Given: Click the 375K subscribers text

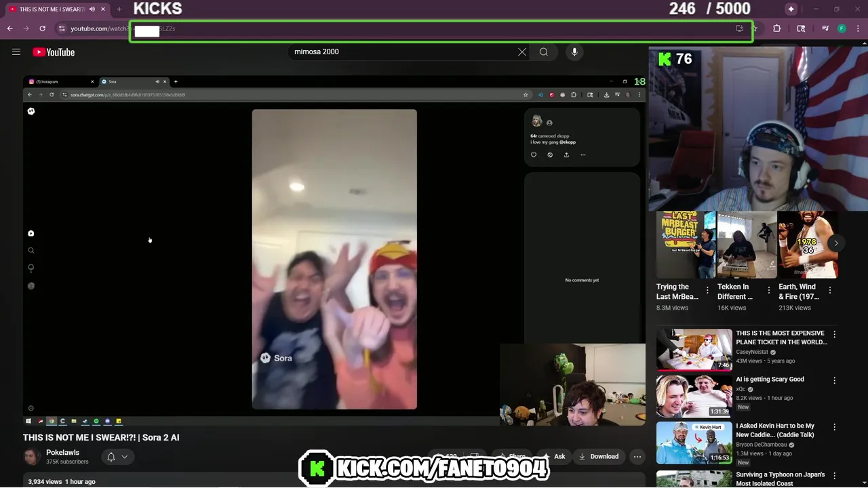Looking at the screenshot, I should tap(67, 462).
